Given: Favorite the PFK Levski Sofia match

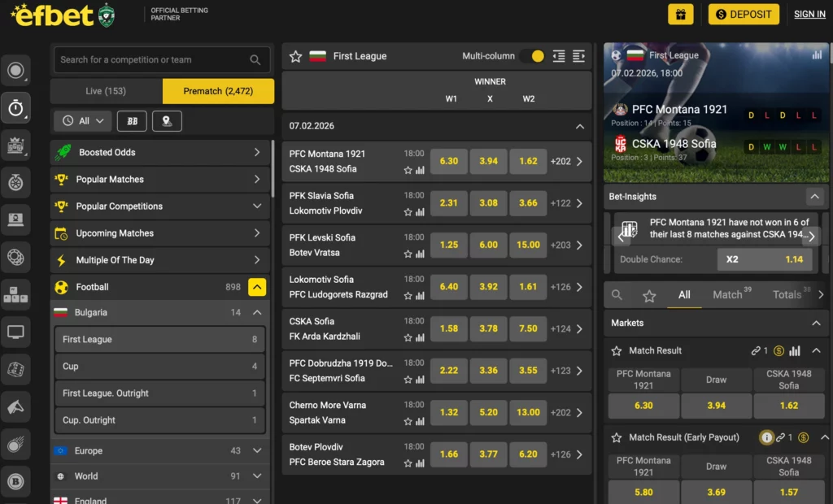Looking at the screenshot, I should pos(408,254).
